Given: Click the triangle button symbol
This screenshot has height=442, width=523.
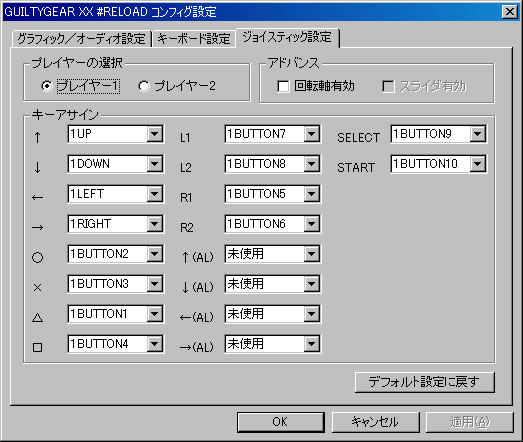Looking at the screenshot, I should (37, 317).
